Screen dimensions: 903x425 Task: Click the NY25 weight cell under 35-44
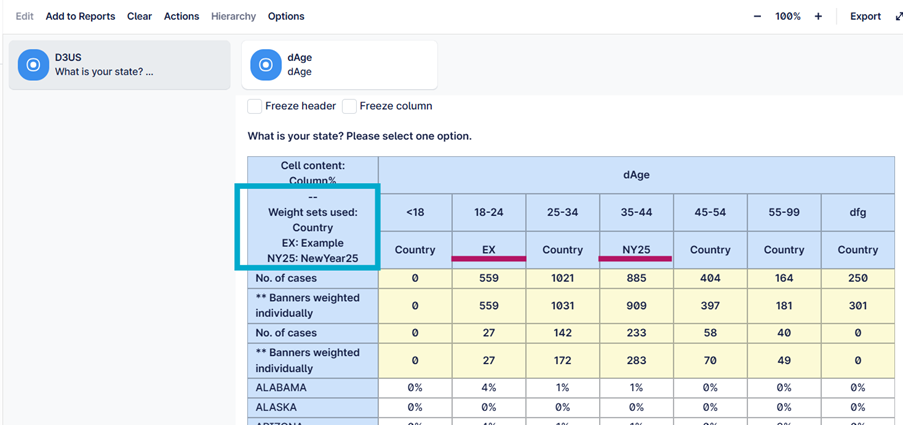click(x=636, y=250)
